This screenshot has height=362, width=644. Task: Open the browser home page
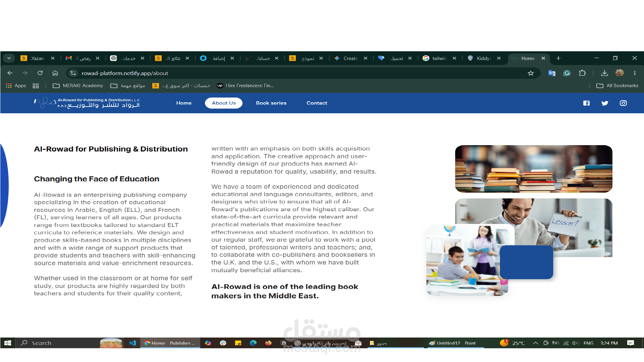(x=55, y=73)
